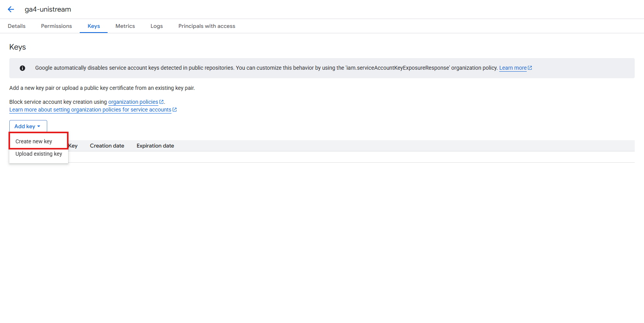Click the 'ga4-unistream' page title
Image resolution: width=644 pixels, height=323 pixels.
48,9
